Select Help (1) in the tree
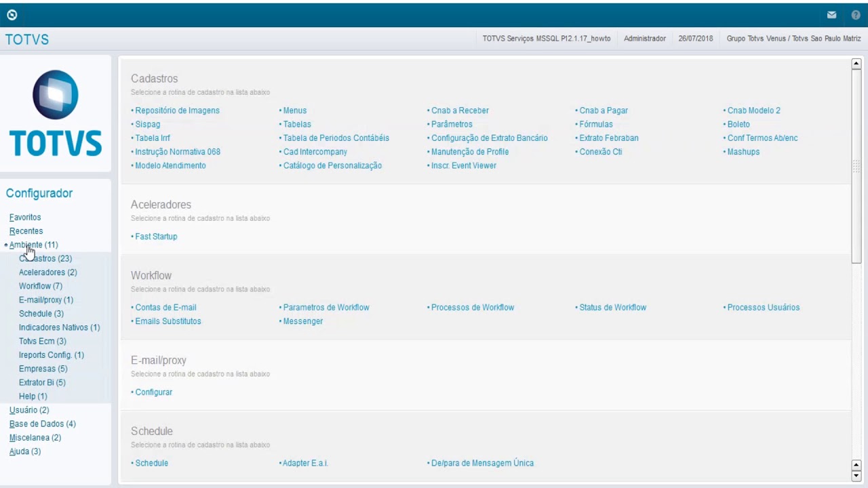868x488 pixels. (33, 396)
